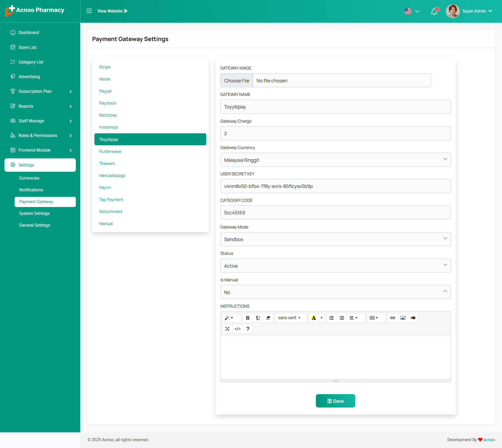Click the eraser remove font style icon
This screenshot has height=448, width=502.
coord(268,318)
